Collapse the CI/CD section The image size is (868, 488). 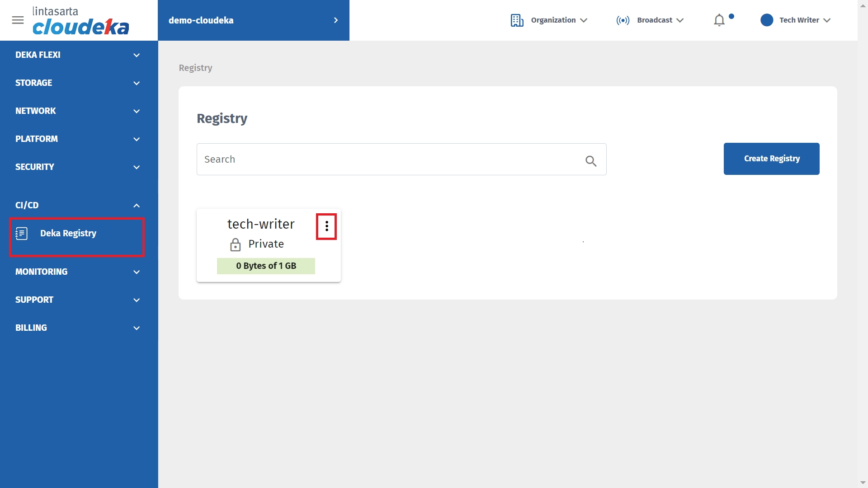(x=77, y=206)
